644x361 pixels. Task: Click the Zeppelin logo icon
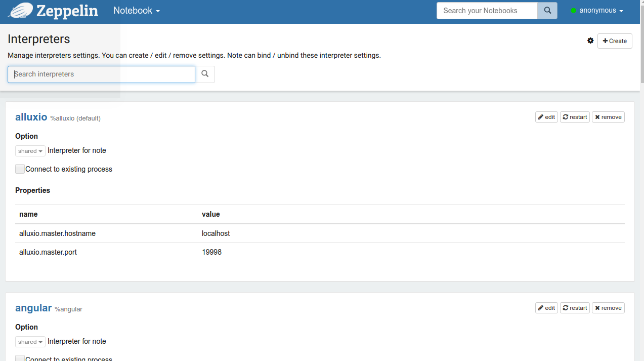click(x=20, y=10)
